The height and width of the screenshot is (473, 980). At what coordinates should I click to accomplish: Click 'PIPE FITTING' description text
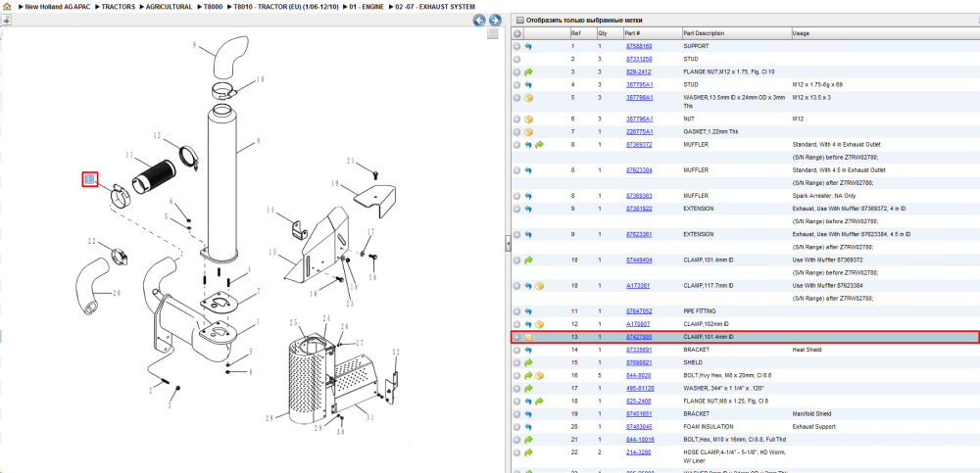pyautogui.click(x=700, y=311)
